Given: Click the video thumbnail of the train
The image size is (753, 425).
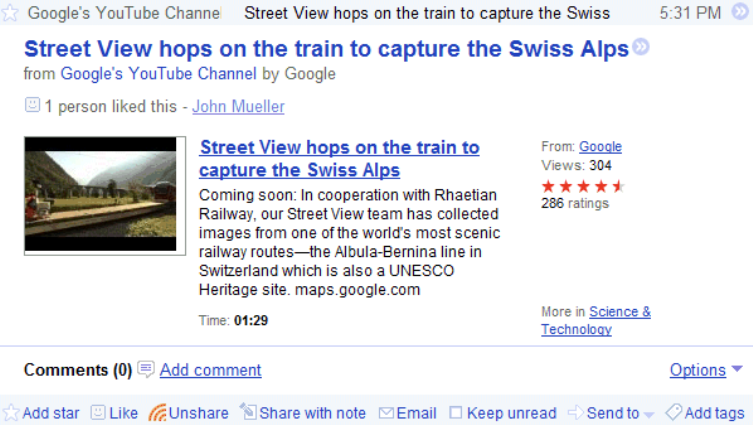Looking at the screenshot, I should 100,194.
